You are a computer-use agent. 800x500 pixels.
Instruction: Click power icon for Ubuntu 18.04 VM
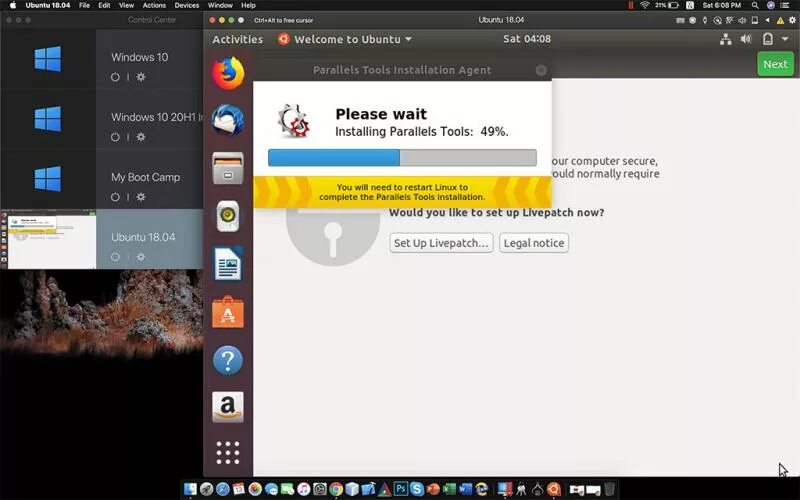coord(115,257)
